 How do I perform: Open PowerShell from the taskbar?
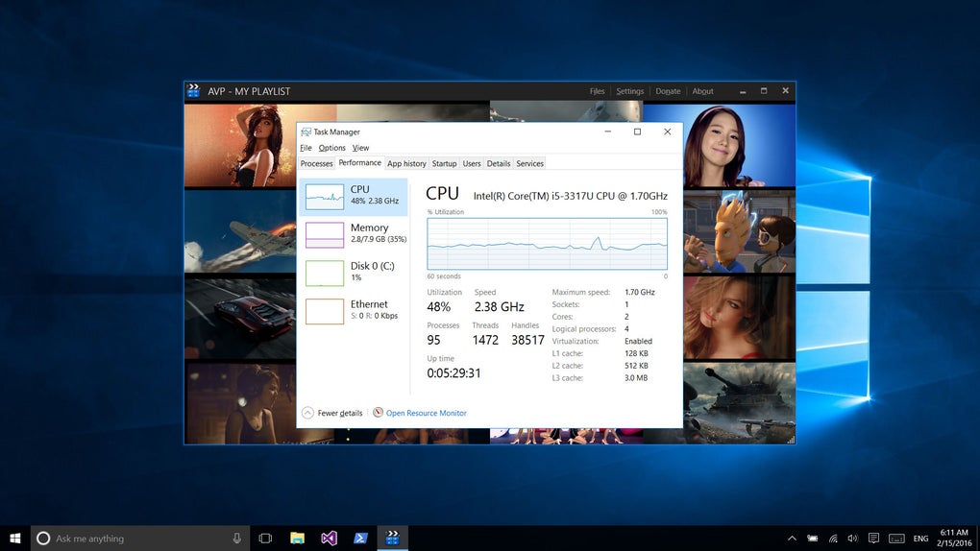coord(360,538)
